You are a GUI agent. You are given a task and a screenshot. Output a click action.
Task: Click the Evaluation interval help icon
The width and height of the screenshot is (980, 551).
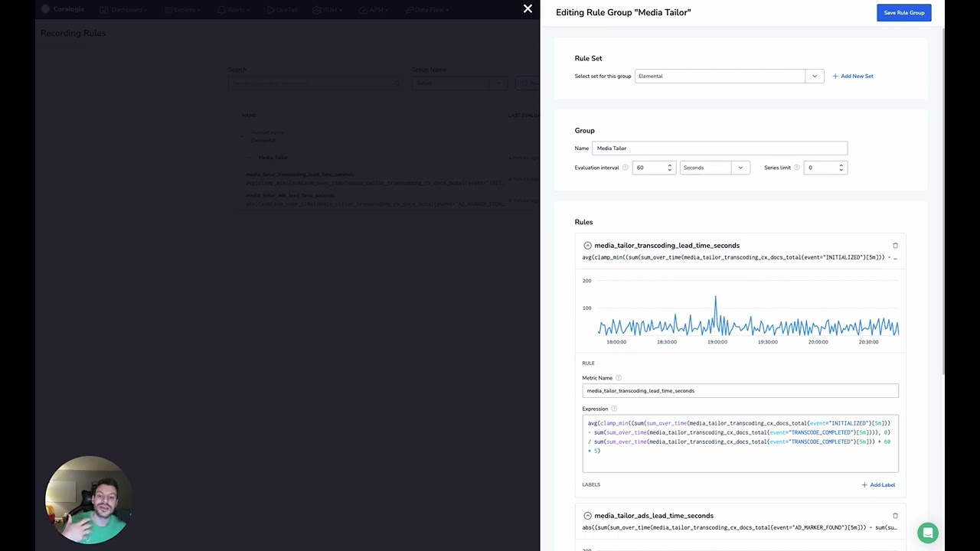click(x=625, y=168)
